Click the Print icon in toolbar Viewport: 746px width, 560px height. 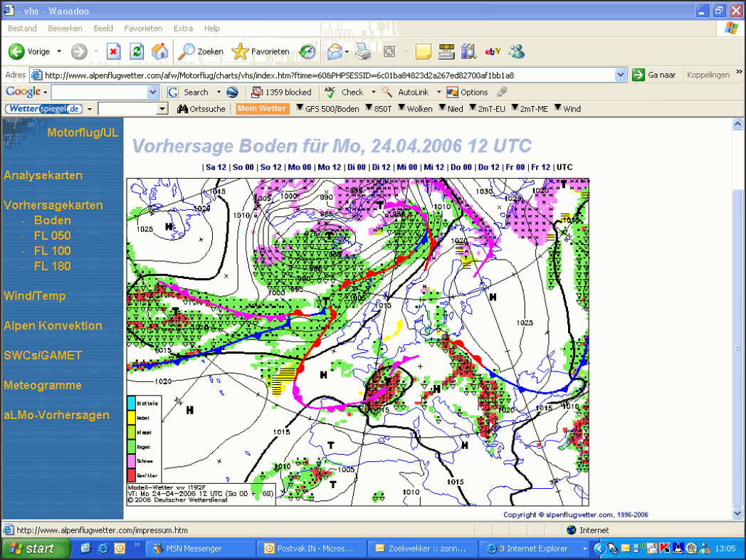(364, 51)
